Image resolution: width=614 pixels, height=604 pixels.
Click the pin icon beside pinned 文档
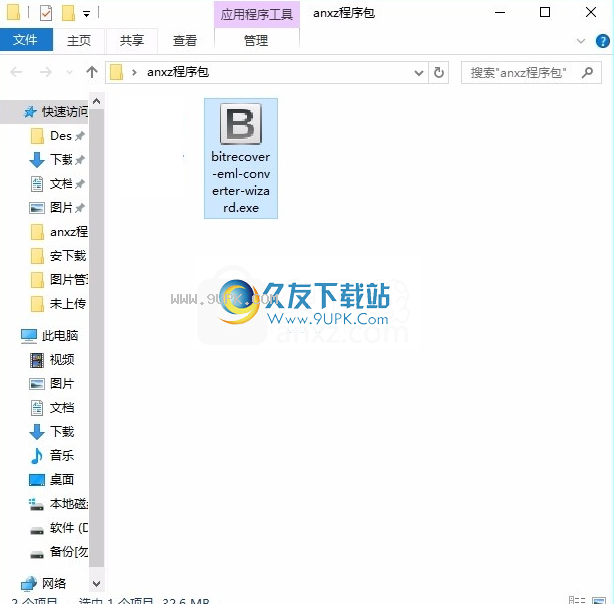tap(80, 184)
